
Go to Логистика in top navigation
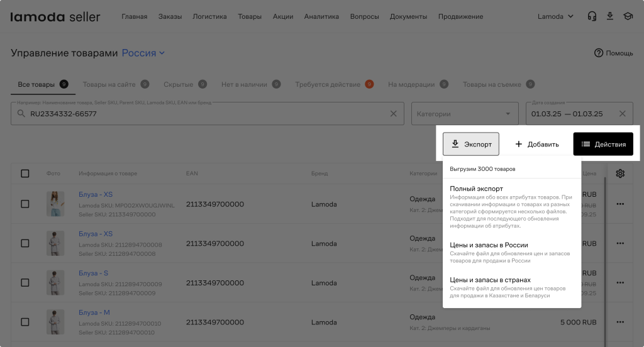(209, 16)
